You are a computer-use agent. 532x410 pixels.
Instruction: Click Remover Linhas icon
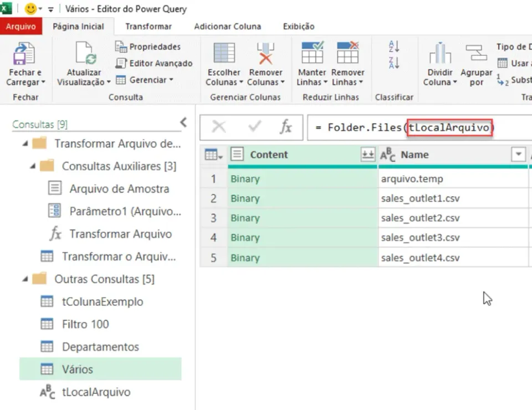coord(348,53)
